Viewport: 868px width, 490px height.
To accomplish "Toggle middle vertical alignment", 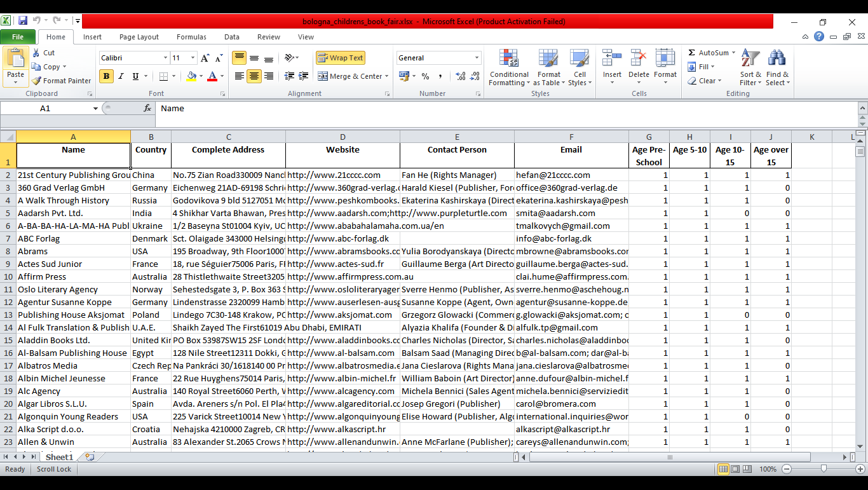I will [254, 58].
